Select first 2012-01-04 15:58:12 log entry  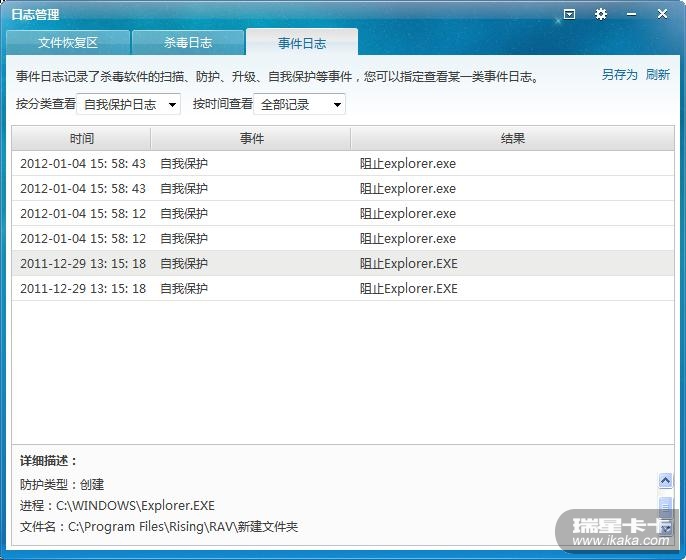click(343, 214)
